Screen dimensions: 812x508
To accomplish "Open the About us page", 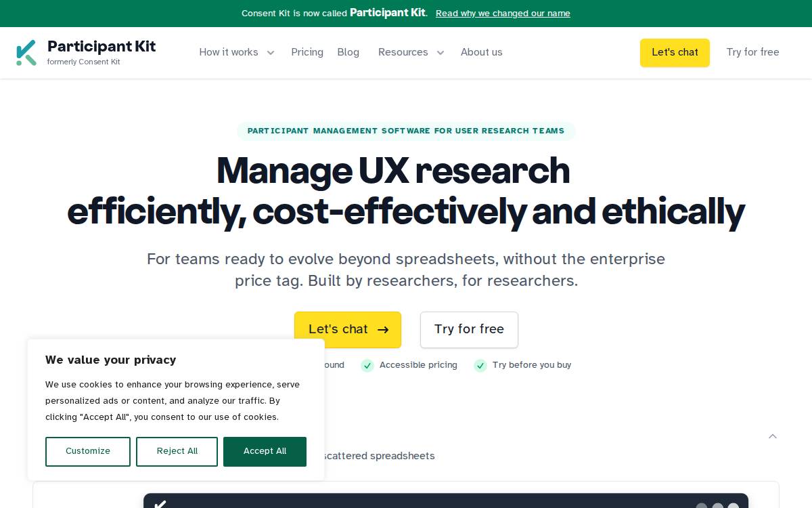I will tap(482, 52).
